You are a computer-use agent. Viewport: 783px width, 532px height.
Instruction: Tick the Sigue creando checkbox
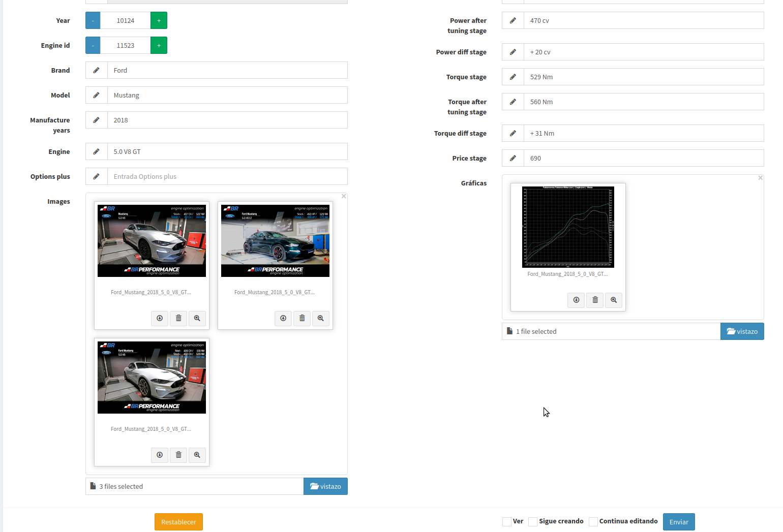[533, 522]
